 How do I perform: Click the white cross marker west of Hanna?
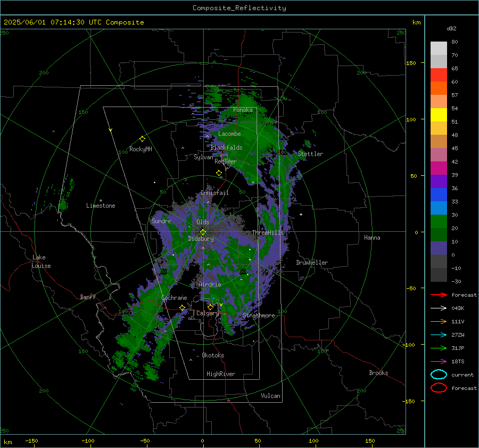[301, 214]
